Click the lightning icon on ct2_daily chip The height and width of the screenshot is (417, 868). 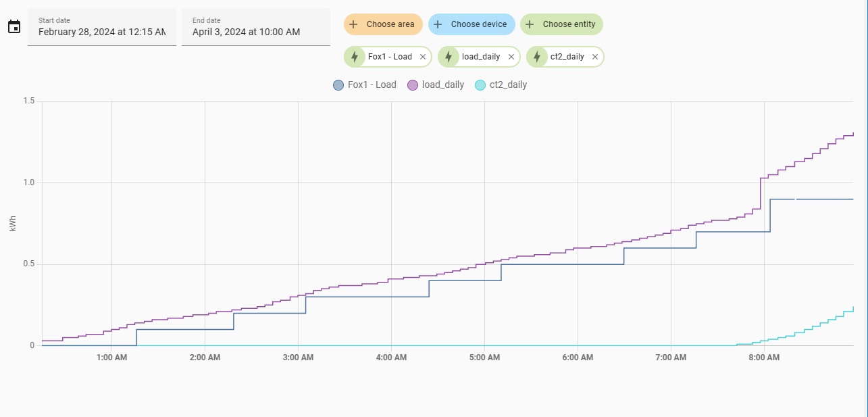click(x=537, y=57)
